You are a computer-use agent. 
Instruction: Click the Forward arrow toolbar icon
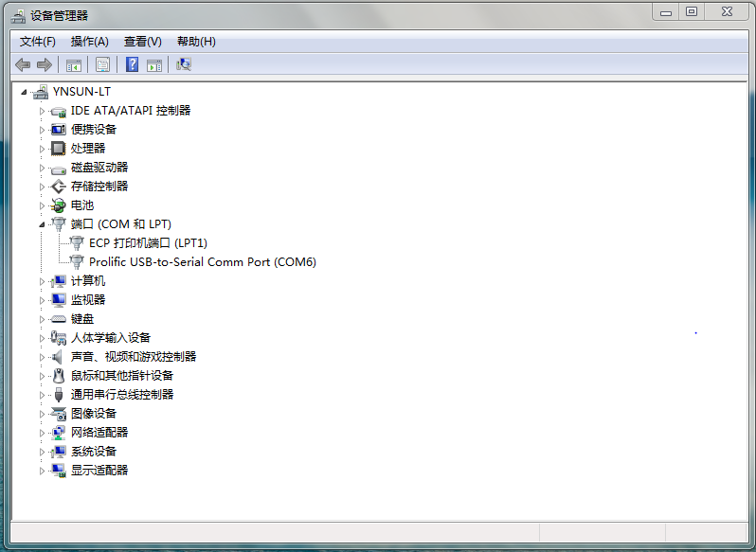[x=45, y=64]
